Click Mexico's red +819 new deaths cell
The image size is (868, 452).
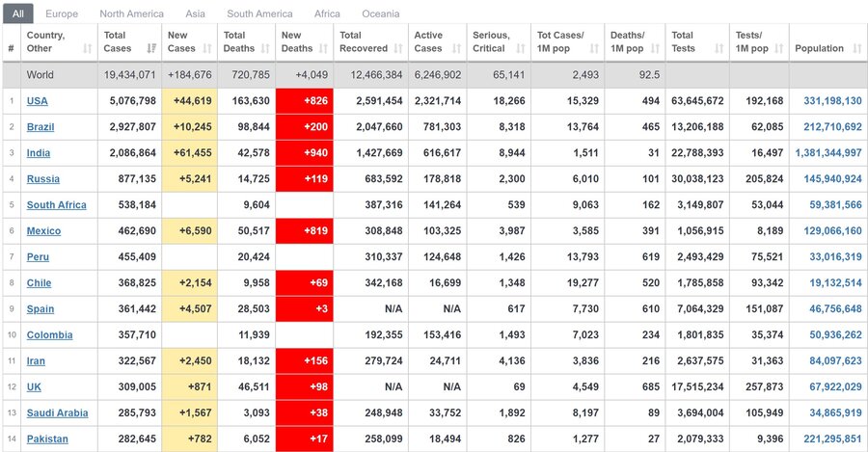point(305,230)
